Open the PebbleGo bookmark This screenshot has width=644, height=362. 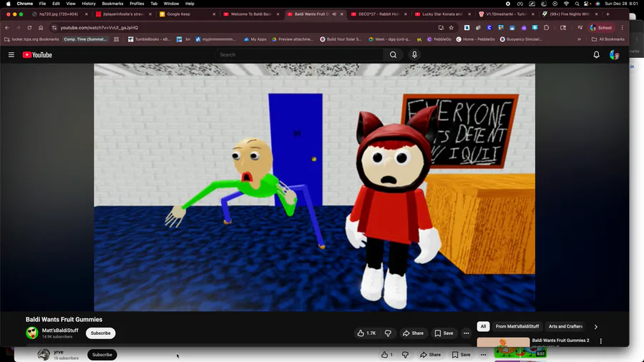pos(439,39)
